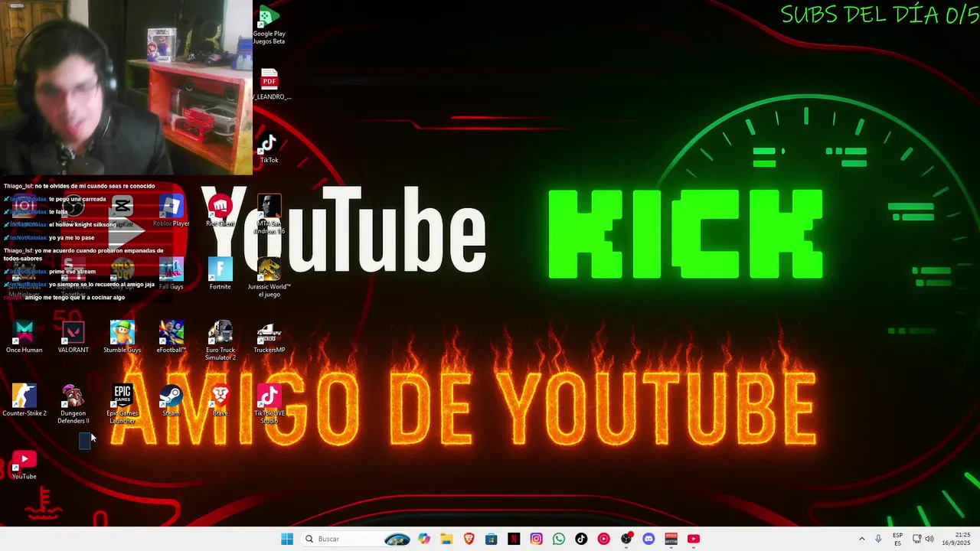Launch Fall Guys desktop shortcut
Viewport: 980px width, 551px height.
click(x=171, y=274)
